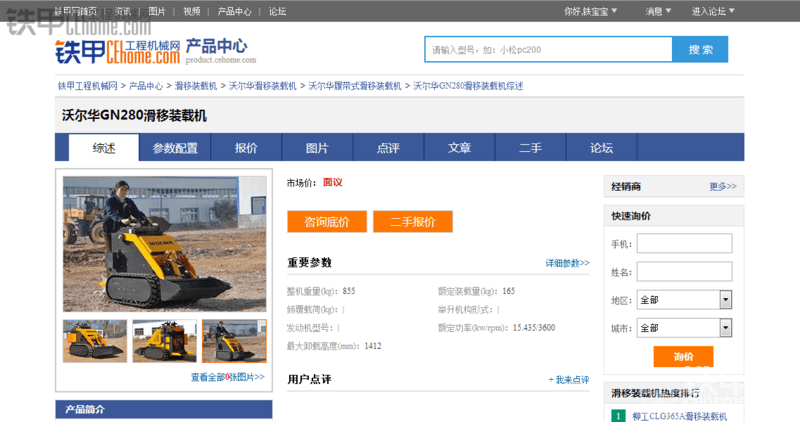Open 资讯 in the top bar
The height and width of the screenshot is (422, 800).
[x=122, y=11]
